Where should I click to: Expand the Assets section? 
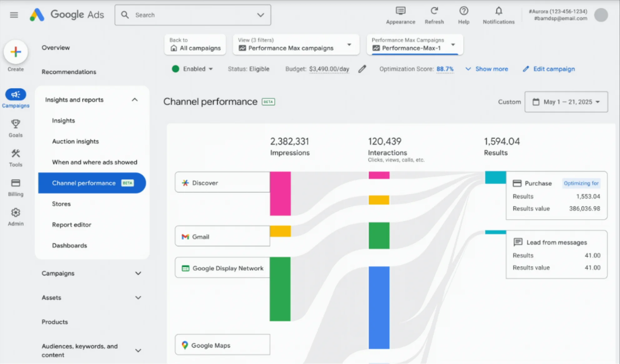(x=138, y=298)
